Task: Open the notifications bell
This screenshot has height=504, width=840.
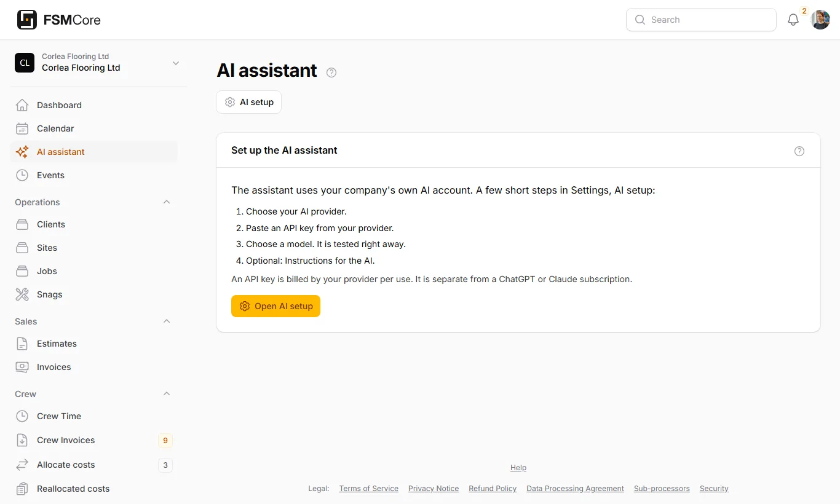Action: pos(793,20)
